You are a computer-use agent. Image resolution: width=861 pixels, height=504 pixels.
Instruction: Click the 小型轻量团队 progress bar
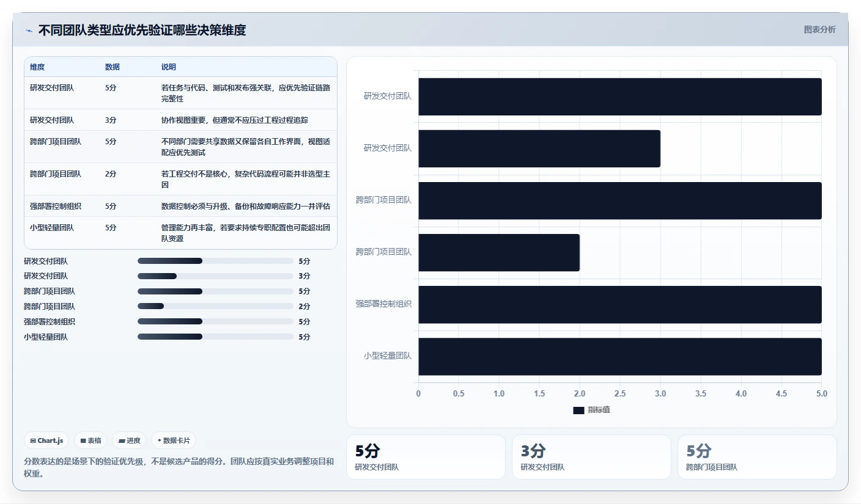215,337
